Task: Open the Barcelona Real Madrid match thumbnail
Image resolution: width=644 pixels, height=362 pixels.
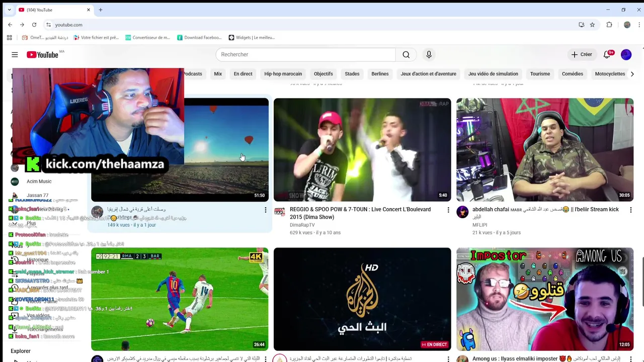Action: pyautogui.click(x=180, y=299)
